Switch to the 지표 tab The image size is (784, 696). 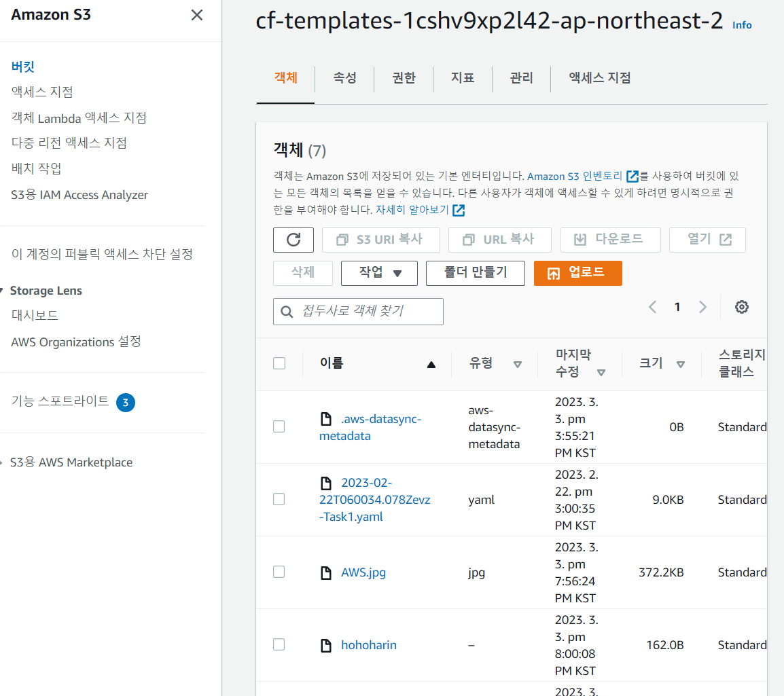tap(463, 78)
